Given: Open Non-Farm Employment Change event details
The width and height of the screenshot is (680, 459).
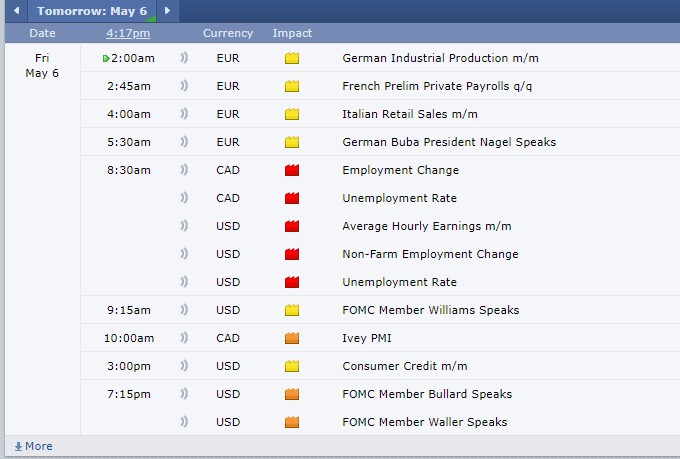Looking at the screenshot, I should [430, 254].
